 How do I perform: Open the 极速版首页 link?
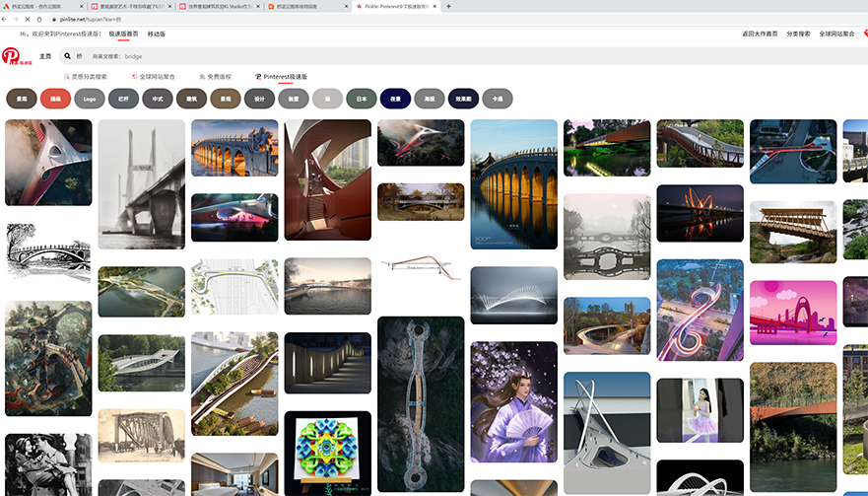coord(123,34)
